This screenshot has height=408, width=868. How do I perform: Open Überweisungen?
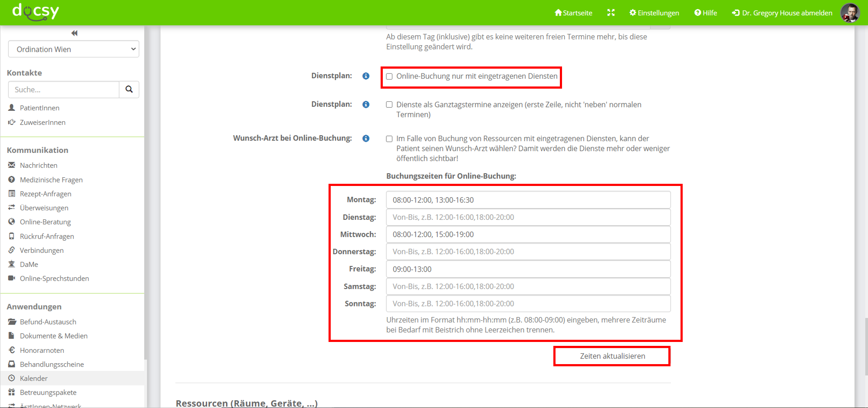(44, 208)
